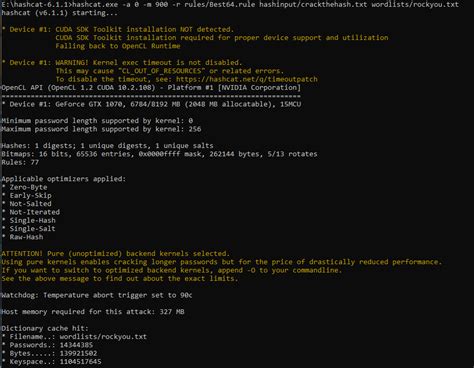The width and height of the screenshot is (474, 368).
Task: Click the Single-Hash optimizer entry
Action: pyautogui.click(x=32, y=220)
